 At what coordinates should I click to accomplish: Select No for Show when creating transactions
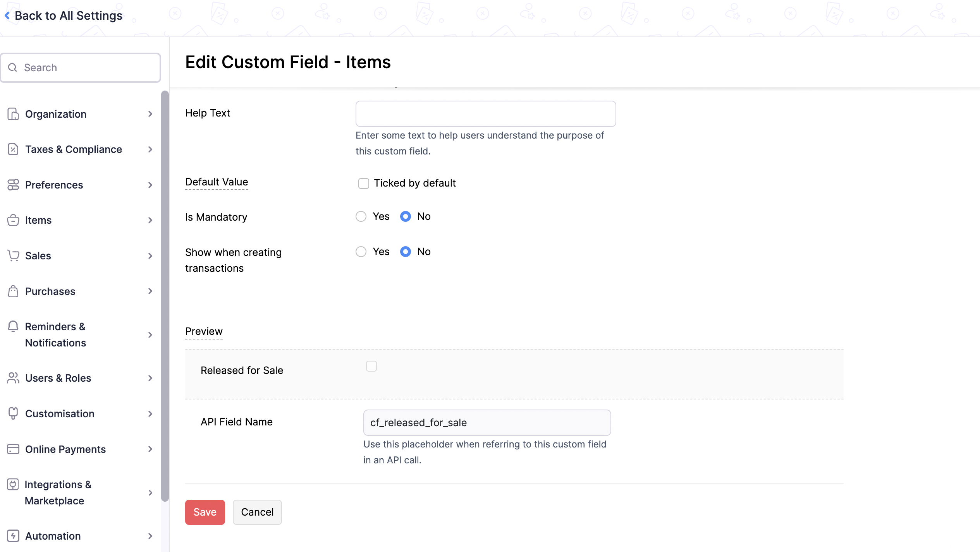coord(406,252)
